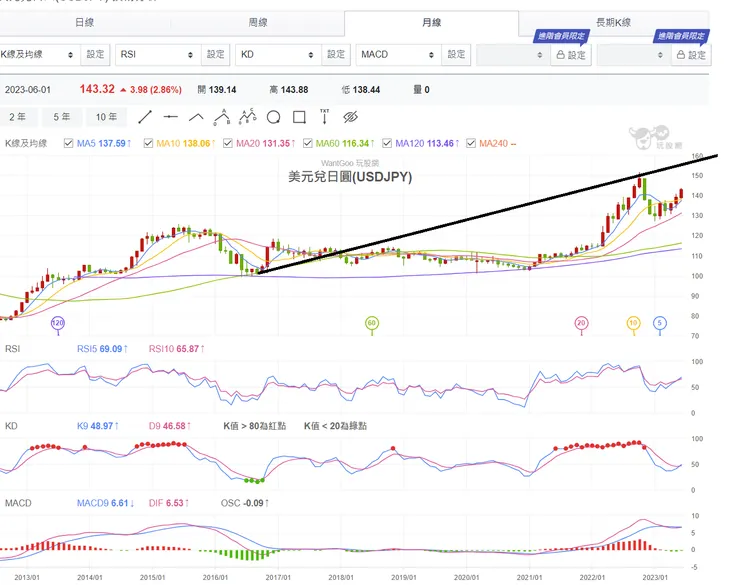This screenshot has width=740, height=585.
Task: Click 設定 button next to MACD dropdown
Action: pyautogui.click(x=456, y=55)
